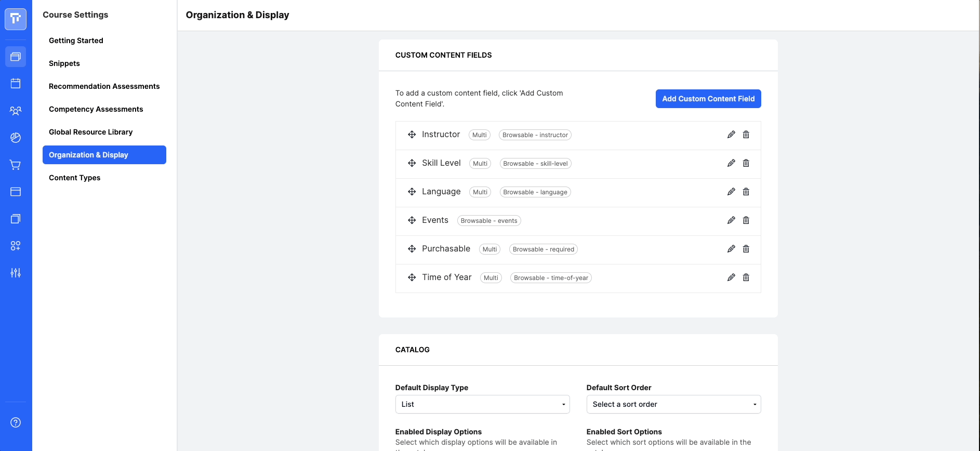The height and width of the screenshot is (451, 980).
Task: Go to Global Resource Library section
Action: point(91,132)
